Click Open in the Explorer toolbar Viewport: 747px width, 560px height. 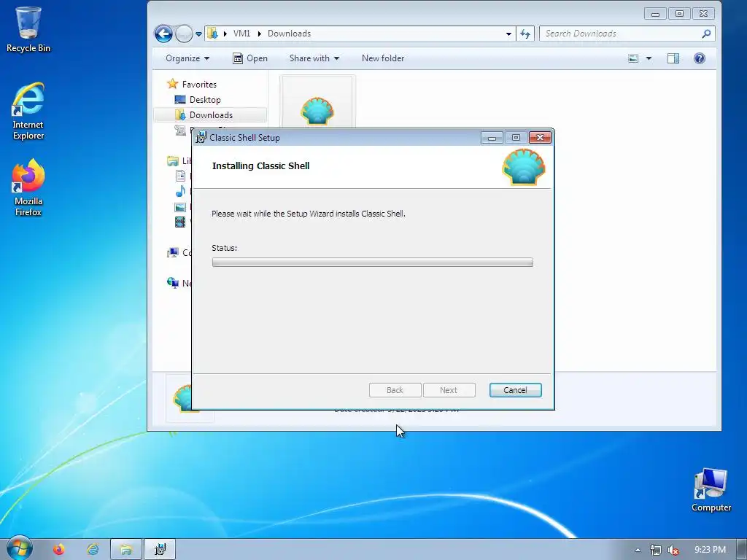click(250, 58)
